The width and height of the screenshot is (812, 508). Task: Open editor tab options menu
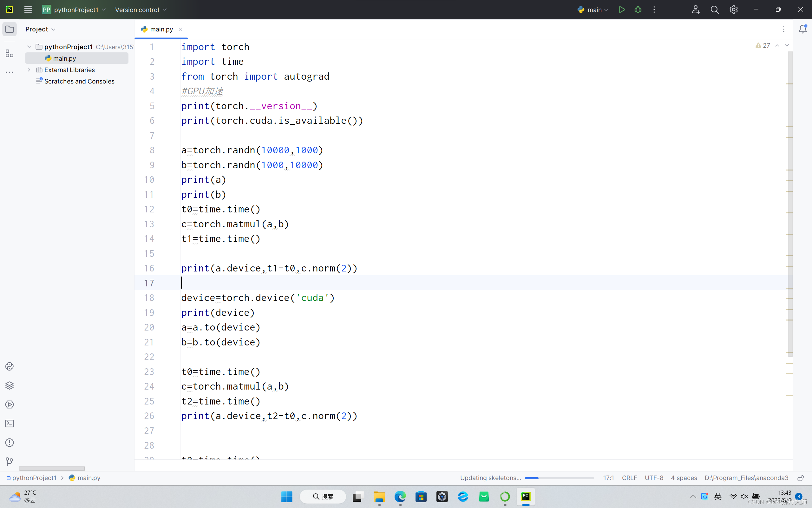(x=784, y=29)
